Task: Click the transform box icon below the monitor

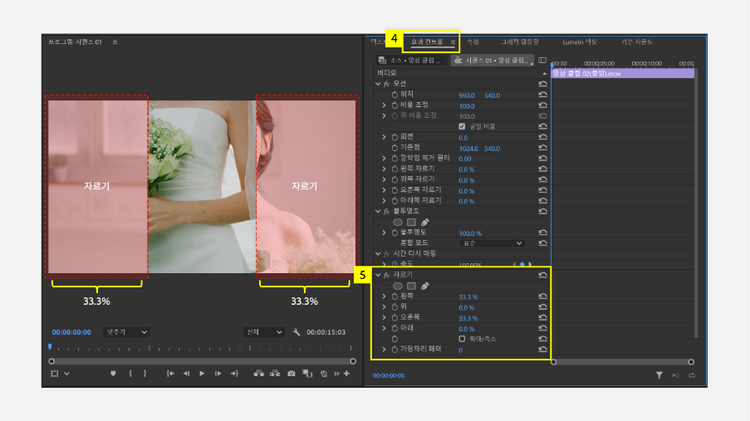Action: (x=55, y=374)
